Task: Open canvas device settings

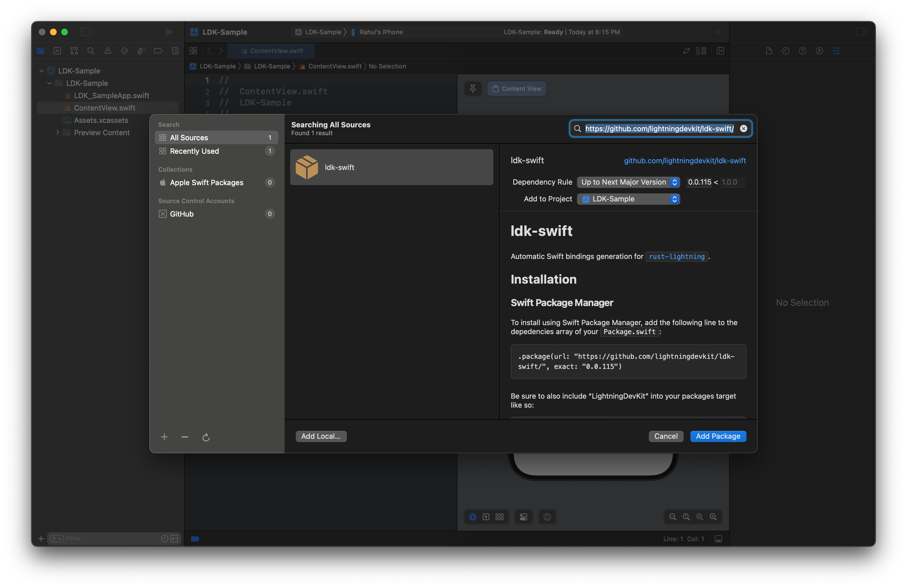Action: 524,517
